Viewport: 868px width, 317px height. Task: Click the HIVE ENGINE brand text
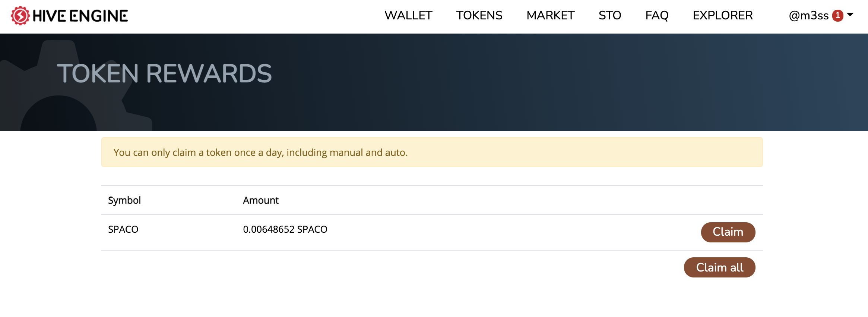coord(80,16)
